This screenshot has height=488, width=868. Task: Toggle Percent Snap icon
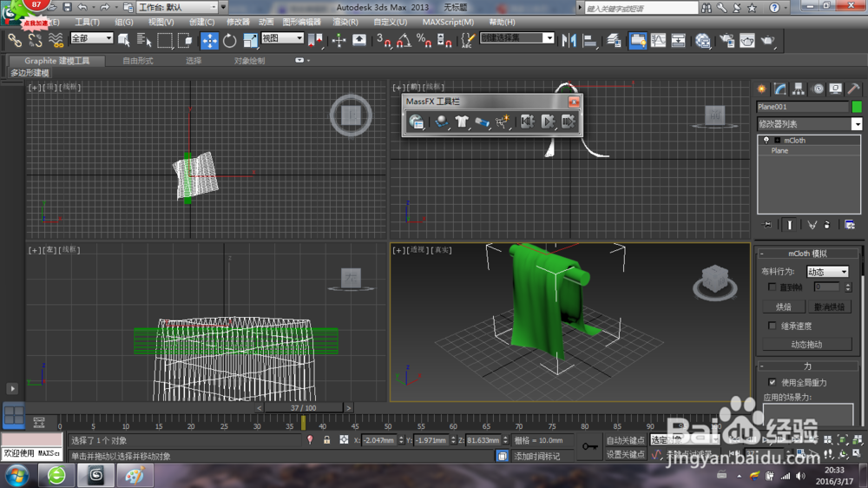coord(424,41)
